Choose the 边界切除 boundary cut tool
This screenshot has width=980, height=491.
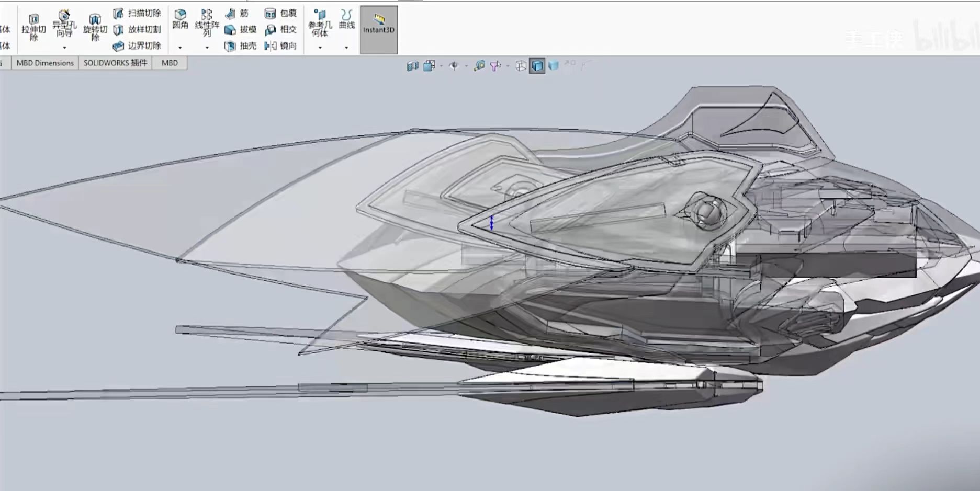pyautogui.click(x=137, y=46)
